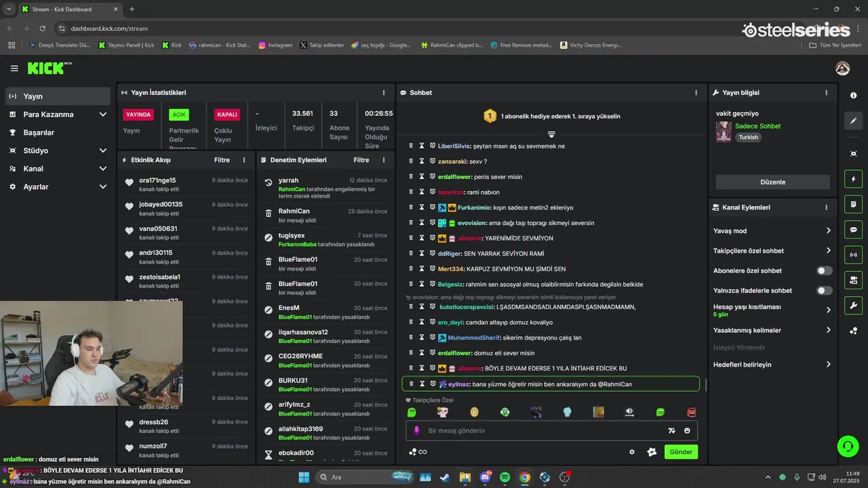Image resolution: width=868 pixels, height=488 pixels.
Task: Open the emoji picker in the message box
Action: click(x=687, y=430)
